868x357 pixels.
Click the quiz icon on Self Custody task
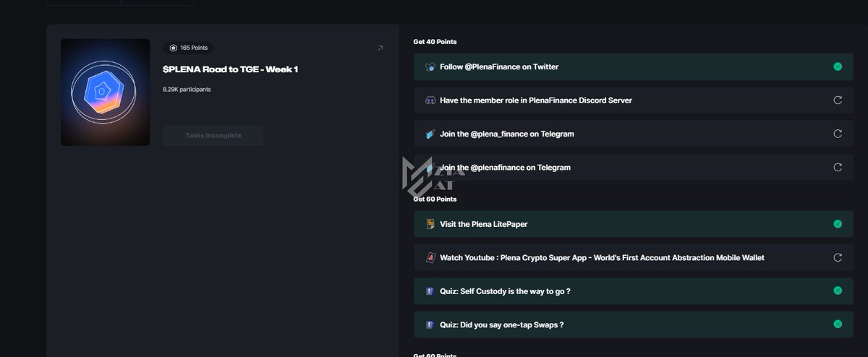click(x=430, y=291)
